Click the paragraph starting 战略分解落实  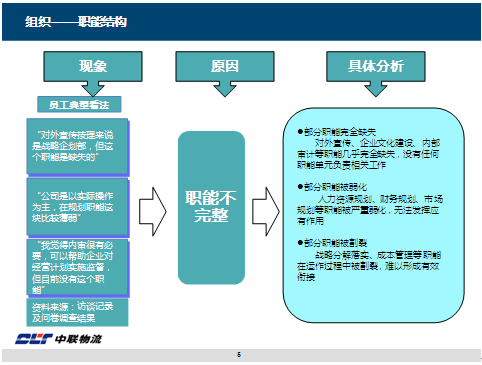pos(369,266)
